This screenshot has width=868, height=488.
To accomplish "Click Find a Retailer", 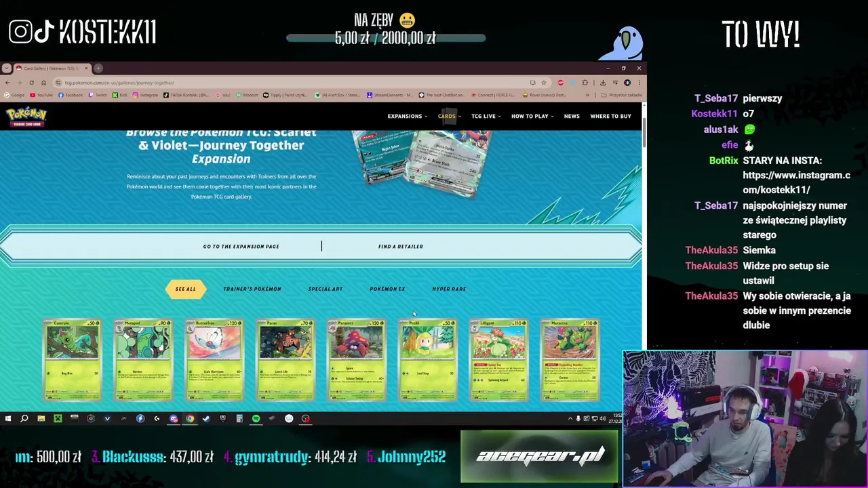I will click(x=401, y=247).
